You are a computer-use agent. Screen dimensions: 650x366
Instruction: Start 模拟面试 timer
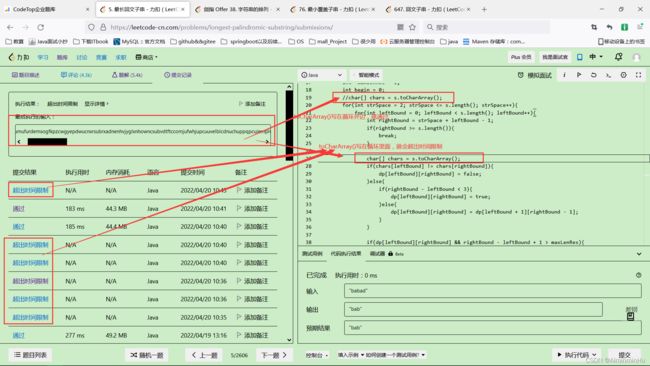click(535, 75)
